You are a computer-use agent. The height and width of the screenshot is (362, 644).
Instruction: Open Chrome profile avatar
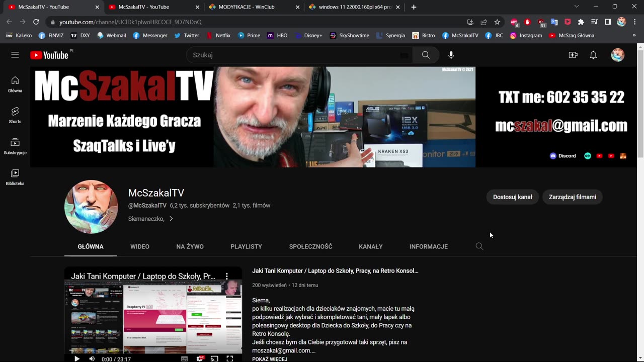pyautogui.click(x=621, y=22)
